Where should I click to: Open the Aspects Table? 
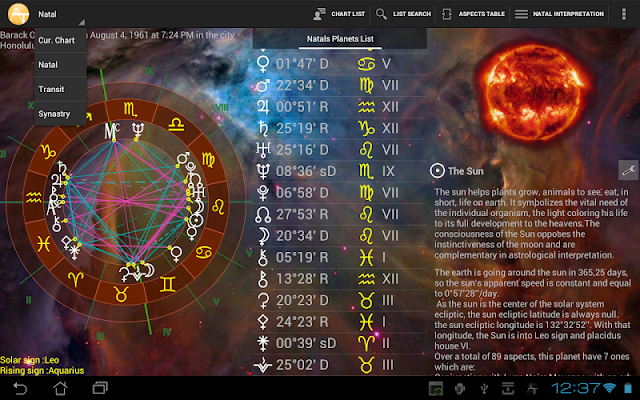click(473, 14)
